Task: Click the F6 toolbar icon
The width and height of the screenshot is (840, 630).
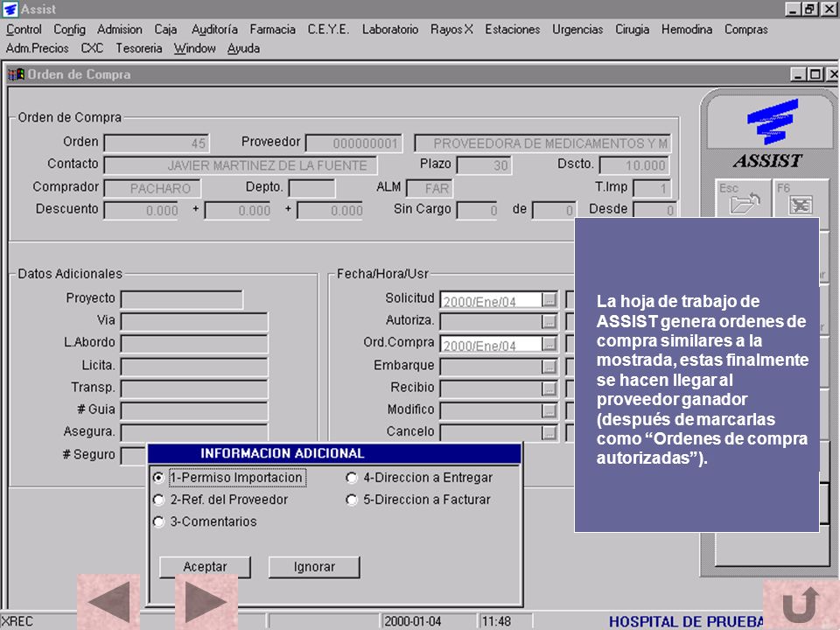Action: (x=801, y=205)
